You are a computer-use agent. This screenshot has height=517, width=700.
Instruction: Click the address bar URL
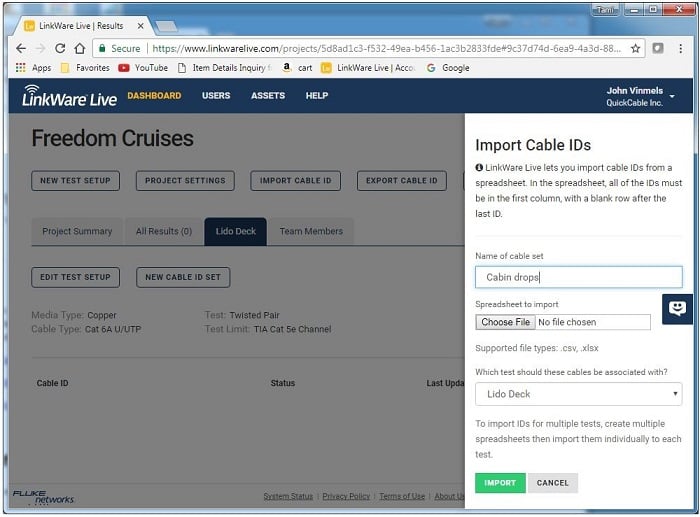tap(386, 48)
